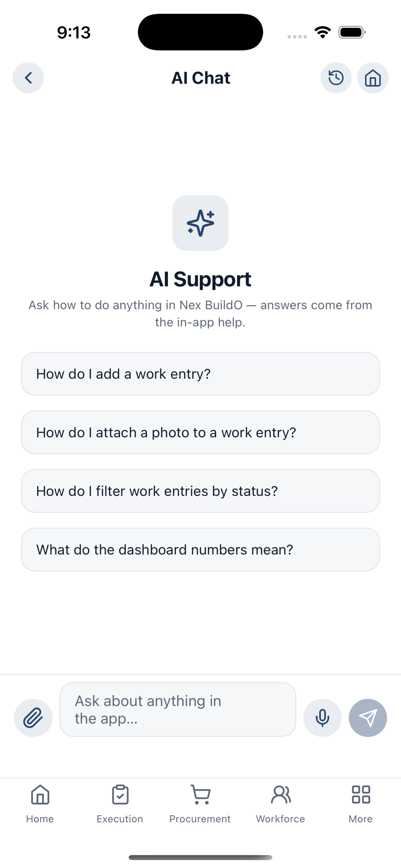This screenshot has height=868, width=401.
Task: Switch to the Execution tab
Action: pyautogui.click(x=120, y=804)
